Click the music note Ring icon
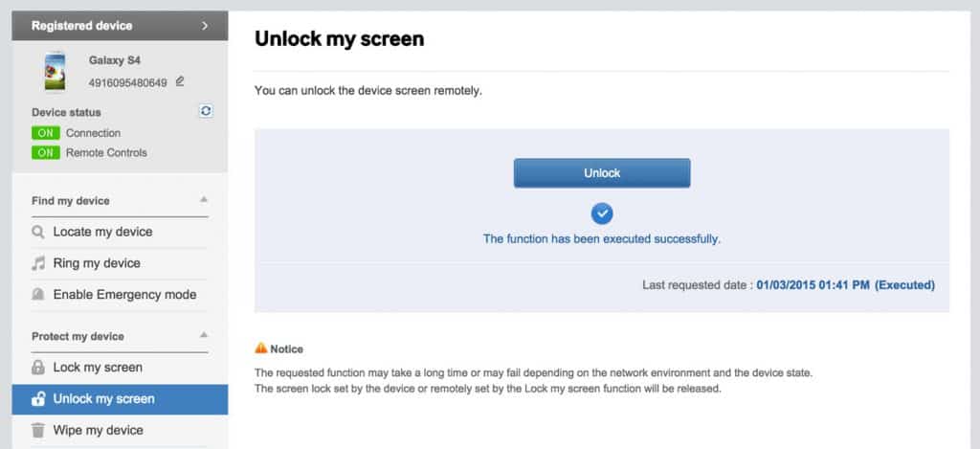This screenshot has height=449, width=980. coord(38,263)
